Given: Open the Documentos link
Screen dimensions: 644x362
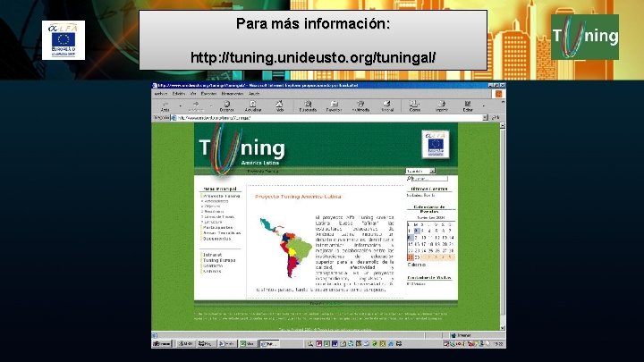Looking at the screenshot, I should (216, 239).
